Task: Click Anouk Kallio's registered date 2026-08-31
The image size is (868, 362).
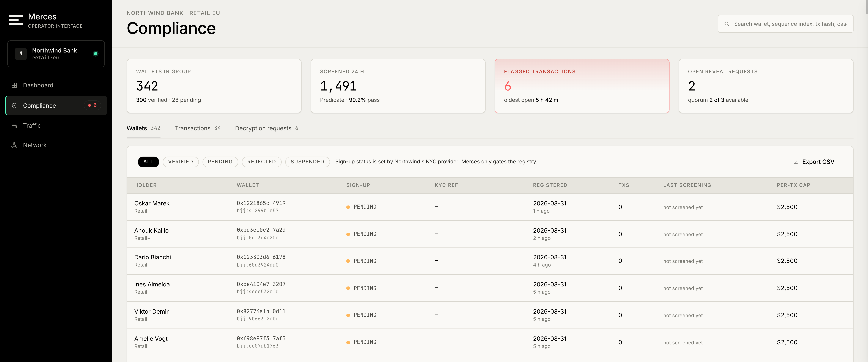Action: [x=550, y=230]
